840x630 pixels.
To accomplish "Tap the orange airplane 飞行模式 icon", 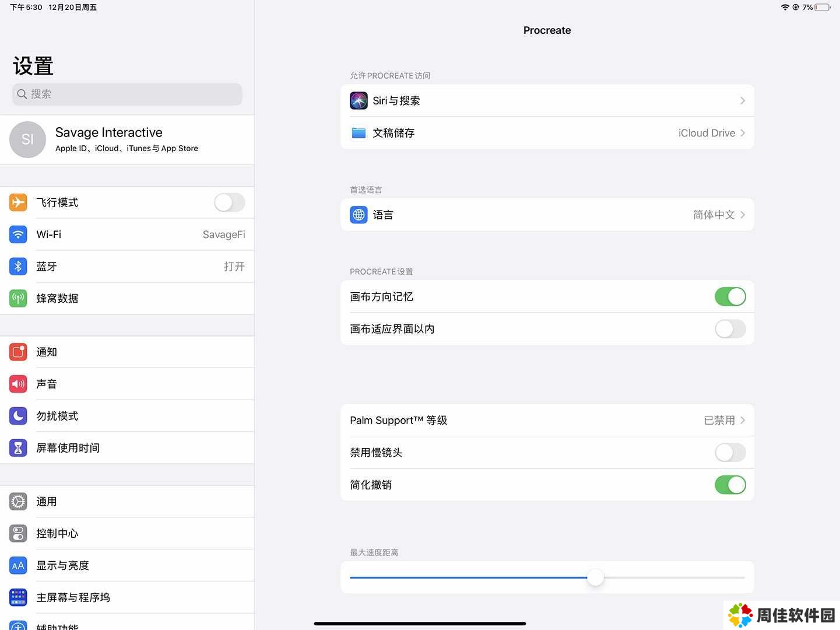I will coord(18,202).
